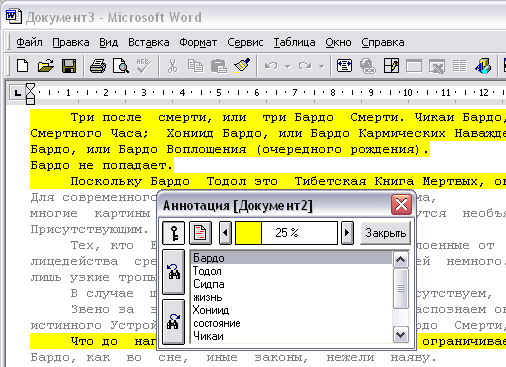Create a new blank document
506x367 pixels.
pyautogui.click(x=22, y=66)
